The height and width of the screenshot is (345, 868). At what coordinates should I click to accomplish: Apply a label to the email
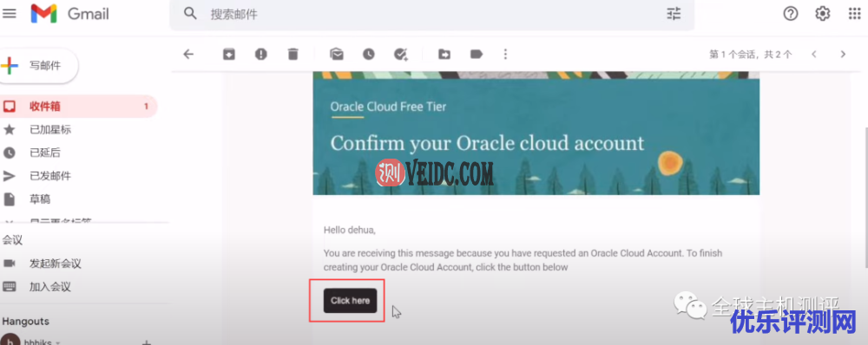pos(476,54)
